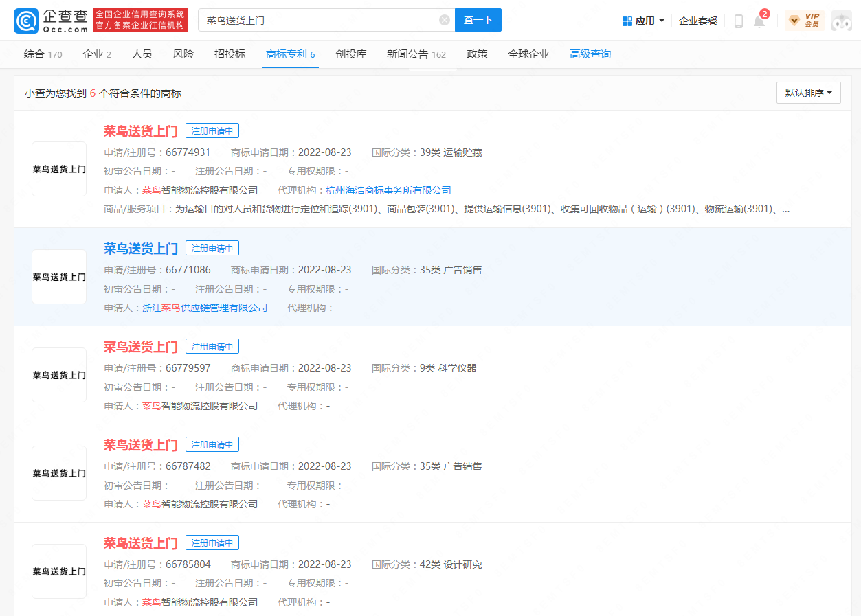Screen dimensions: 861x616
Task: Switch to the 创投库 tab
Action: point(351,54)
